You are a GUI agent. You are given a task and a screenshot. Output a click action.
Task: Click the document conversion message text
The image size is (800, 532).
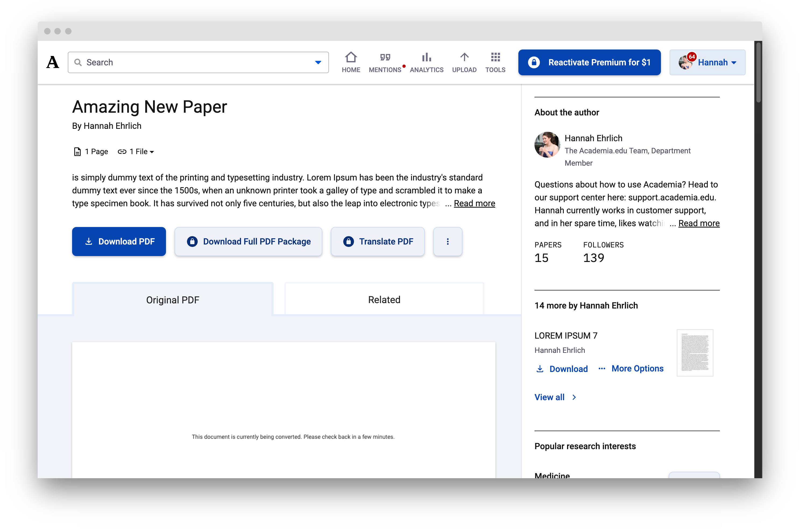[x=293, y=437]
